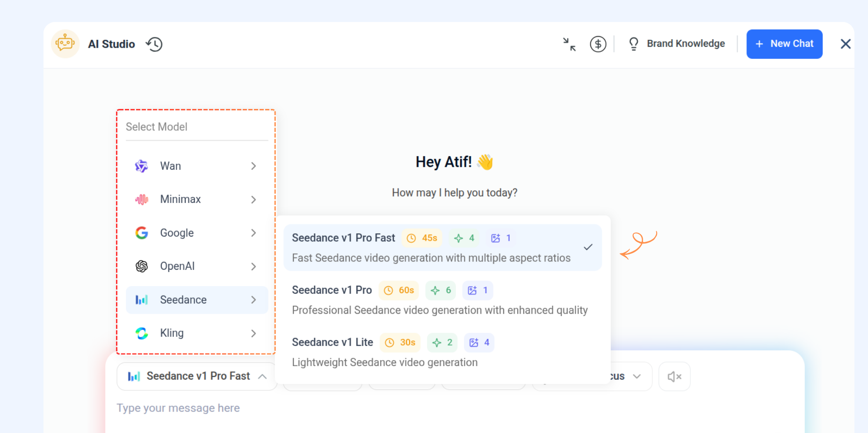Select Seedance v1 Lite model
This screenshot has height=433, width=868.
[x=442, y=352]
